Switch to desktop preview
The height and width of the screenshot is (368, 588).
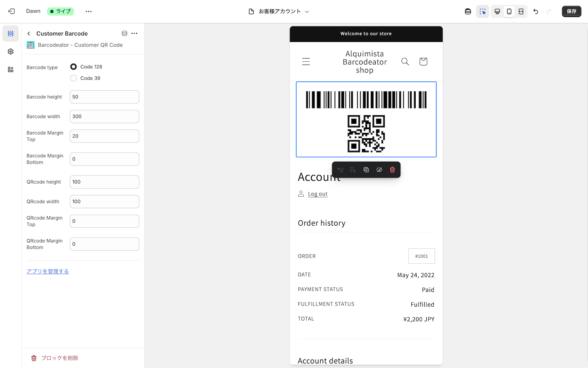[x=497, y=11]
